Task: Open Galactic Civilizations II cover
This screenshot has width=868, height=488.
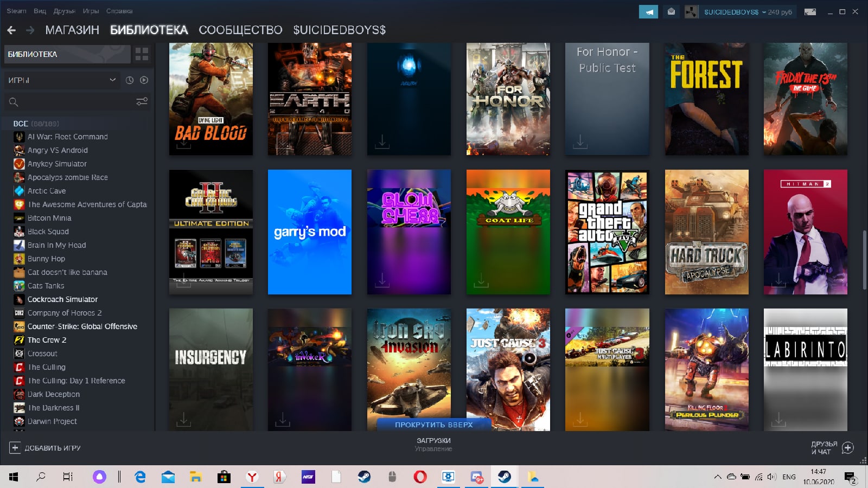Action: 211,232
